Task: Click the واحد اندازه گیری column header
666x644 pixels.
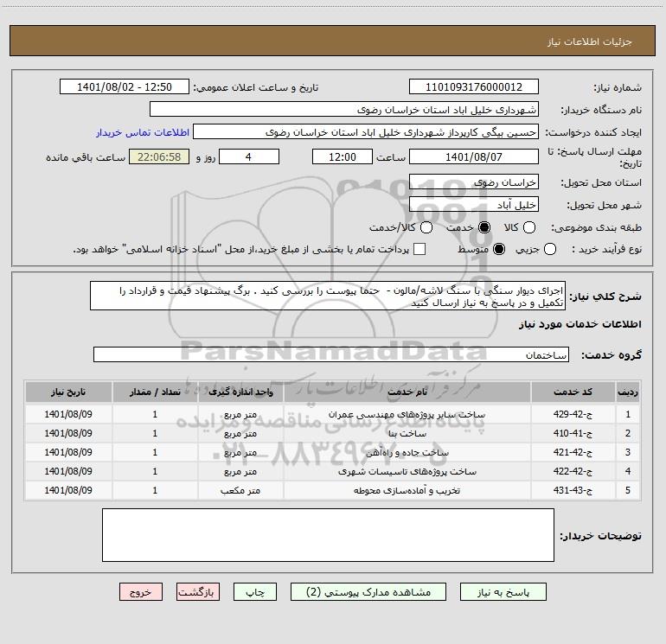Action: click(x=240, y=392)
